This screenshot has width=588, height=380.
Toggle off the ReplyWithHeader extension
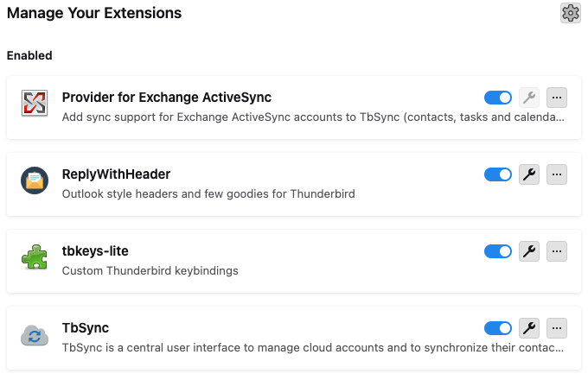point(498,175)
